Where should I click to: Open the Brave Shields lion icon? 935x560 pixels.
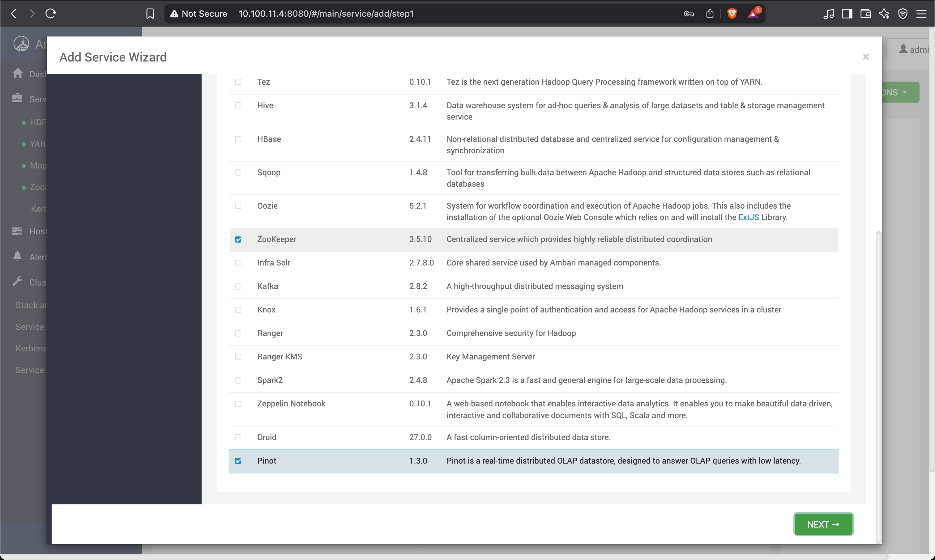pos(732,14)
